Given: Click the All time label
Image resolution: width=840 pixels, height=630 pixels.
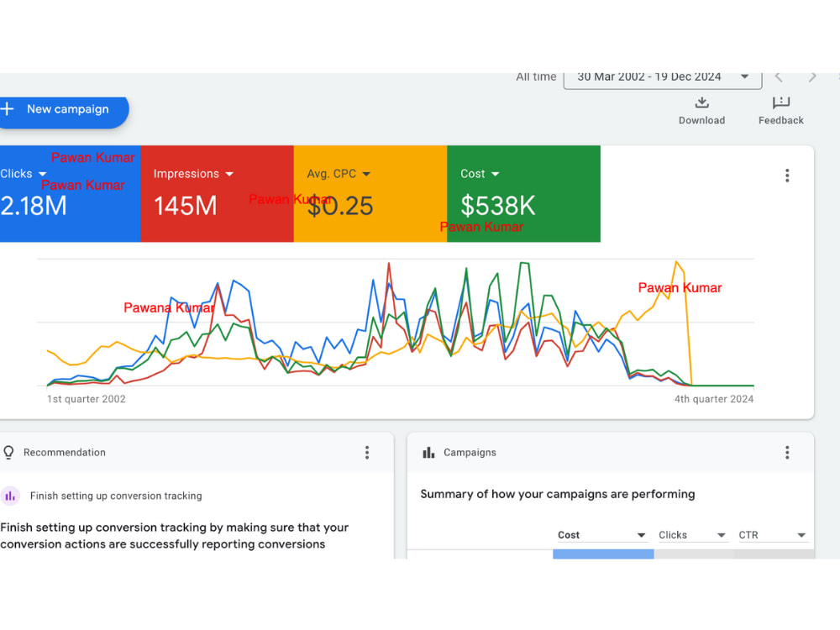Looking at the screenshot, I should 536,77.
